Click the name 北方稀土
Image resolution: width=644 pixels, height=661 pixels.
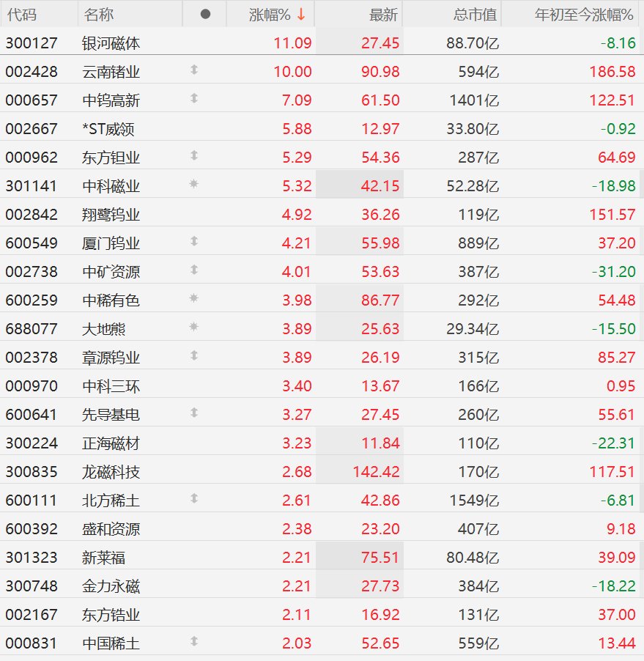(x=111, y=501)
